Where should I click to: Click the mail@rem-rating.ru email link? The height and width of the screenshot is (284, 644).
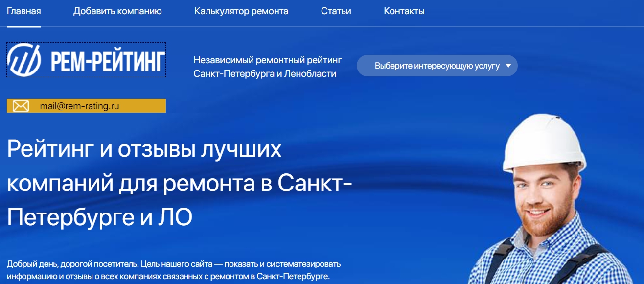(80, 105)
